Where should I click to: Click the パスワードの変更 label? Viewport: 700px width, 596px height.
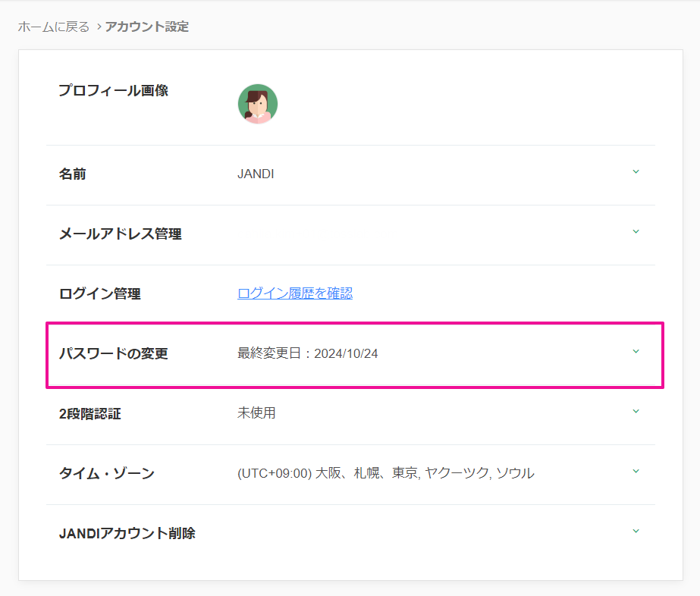pyautogui.click(x=114, y=354)
